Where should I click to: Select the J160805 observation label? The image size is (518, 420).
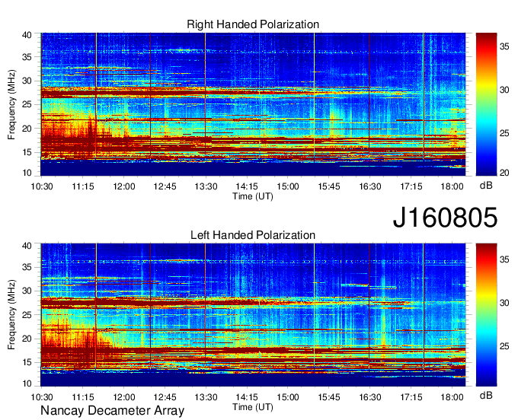tap(445, 218)
